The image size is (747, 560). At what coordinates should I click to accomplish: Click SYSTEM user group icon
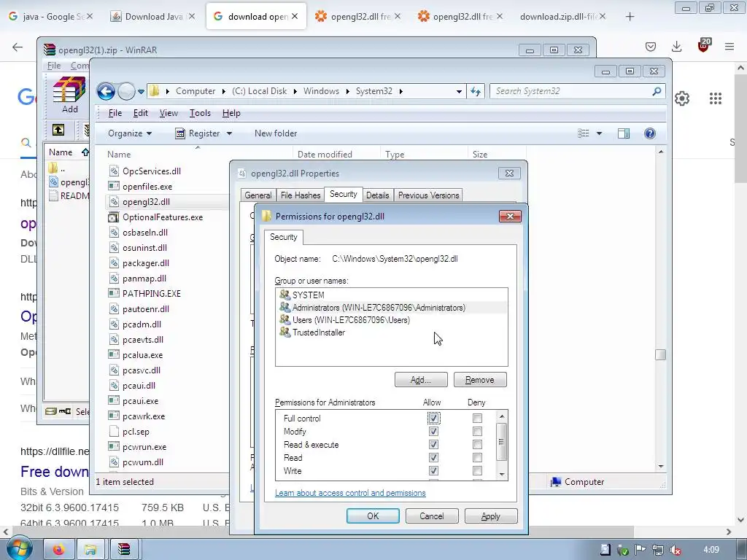coord(285,295)
